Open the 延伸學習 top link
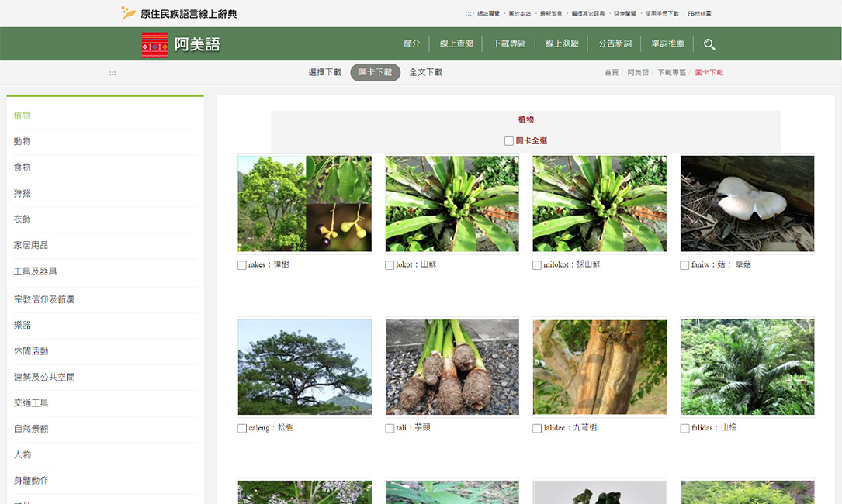This screenshot has width=842, height=504. [625, 13]
